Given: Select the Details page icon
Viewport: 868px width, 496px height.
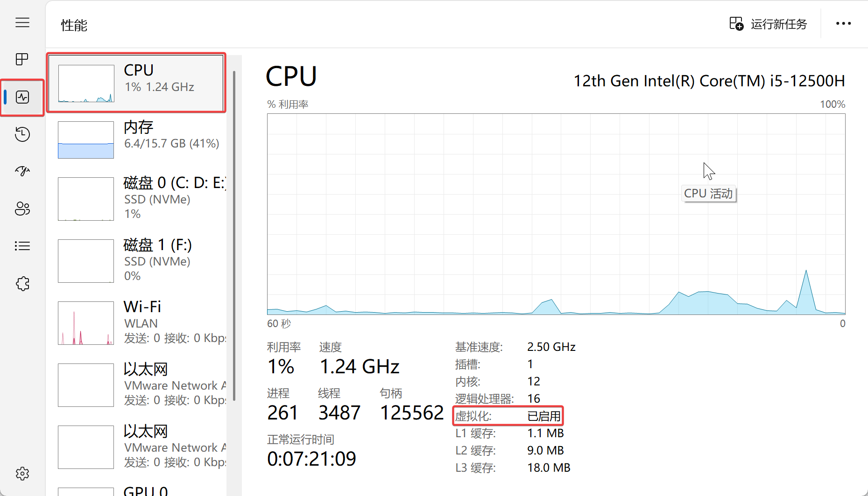Looking at the screenshot, I should [x=21, y=246].
